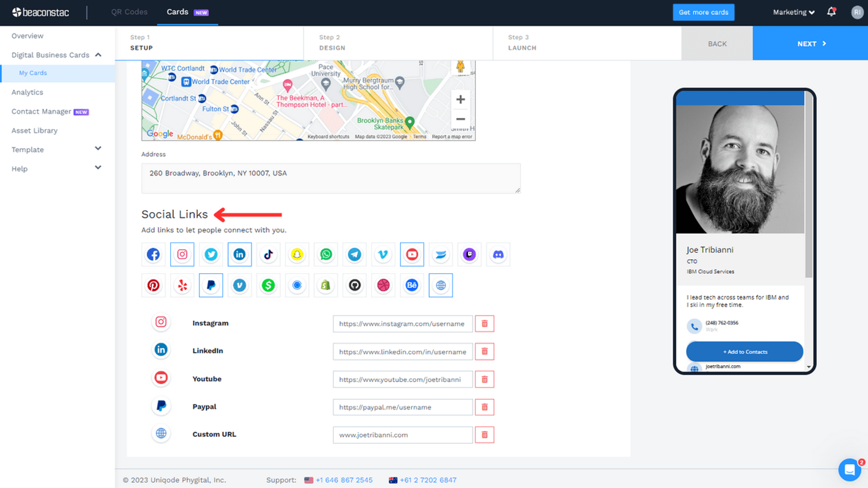
Task: Switch to the QR Codes tab
Action: click(x=129, y=12)
